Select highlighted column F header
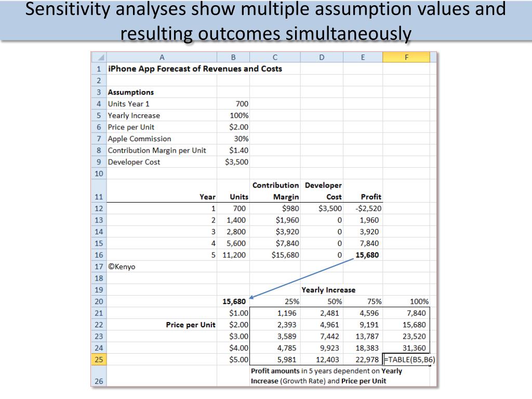Image resolution: width=532 pixels, height=399 pixels. (406, 57)
